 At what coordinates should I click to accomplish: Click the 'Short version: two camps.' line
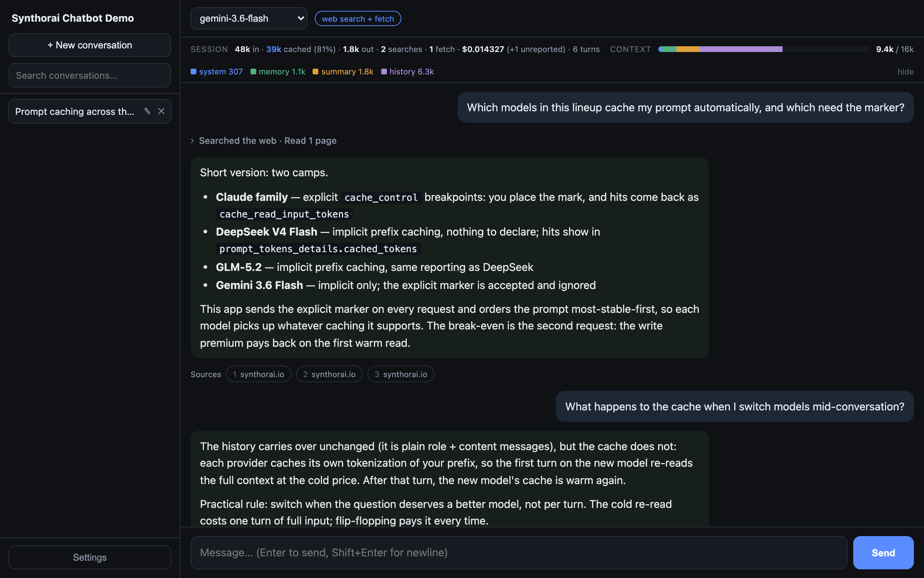[x=264, y=172]
